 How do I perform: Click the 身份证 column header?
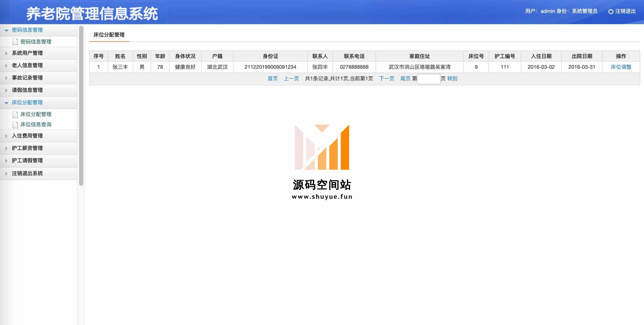pos(270,56)
